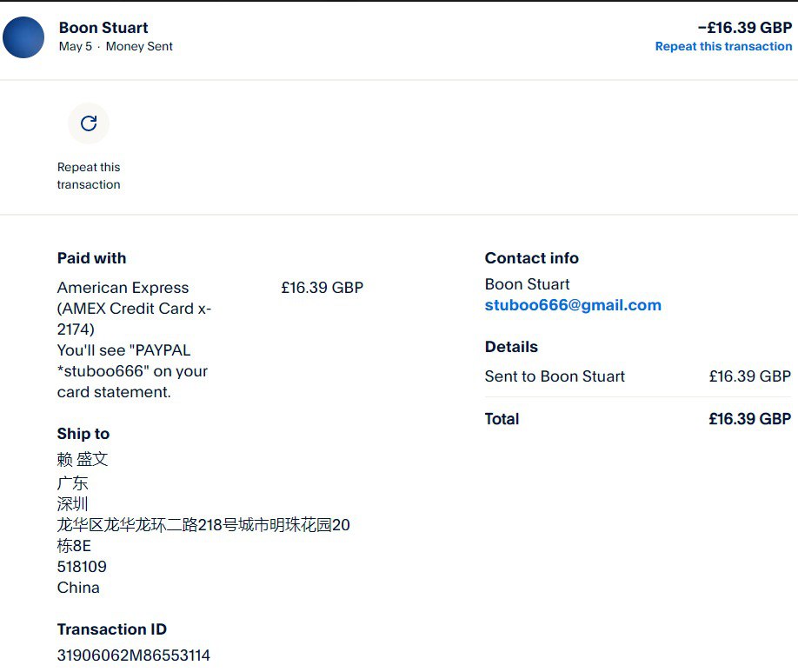This screenshot has height=672, width=798.
Task: Click the Boon Stuart header name
Action: 103,28
